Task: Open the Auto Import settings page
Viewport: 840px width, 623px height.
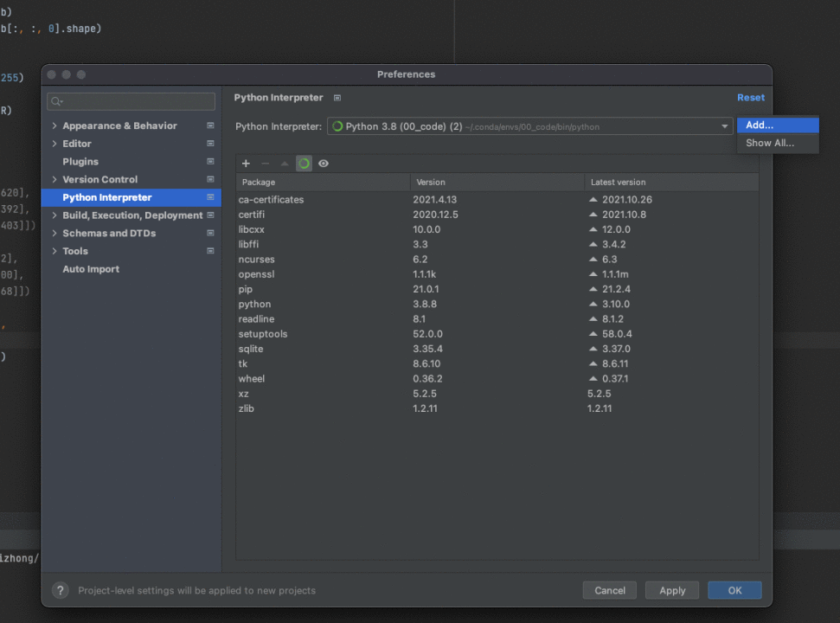Action: tap(91, 269)
